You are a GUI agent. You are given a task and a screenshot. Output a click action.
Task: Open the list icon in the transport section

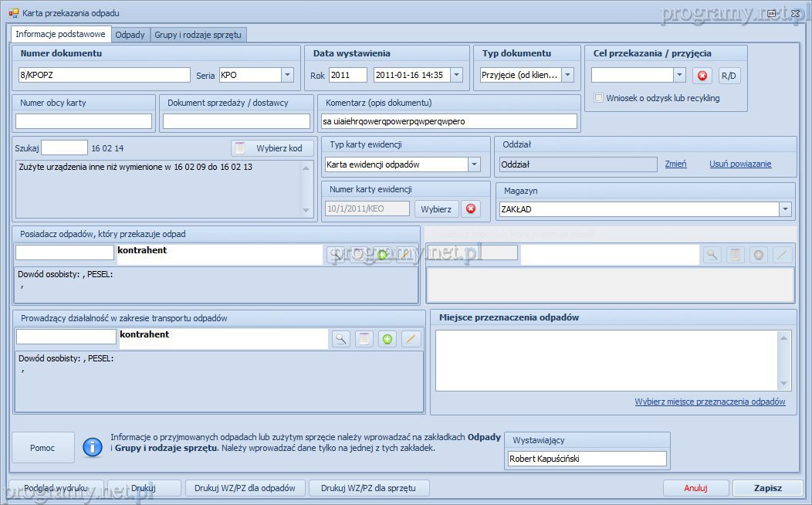click(364, 339)
